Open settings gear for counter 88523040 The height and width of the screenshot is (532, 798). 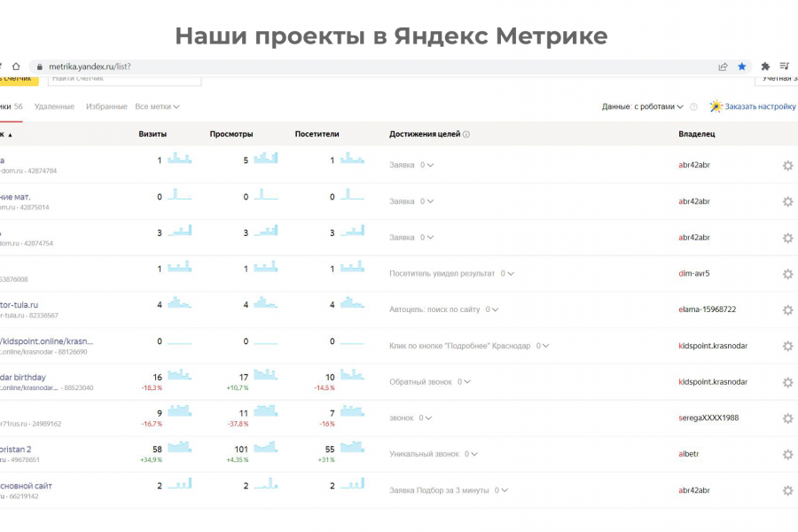(x=788, y=382)
